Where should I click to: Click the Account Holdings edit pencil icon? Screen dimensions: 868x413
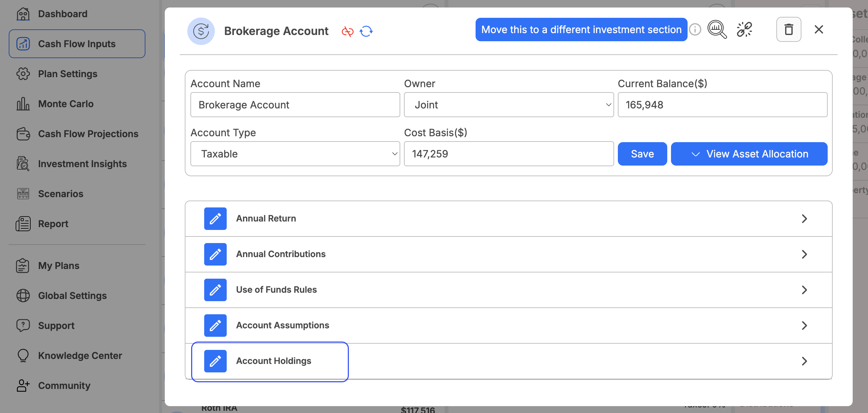coord(215,361)
